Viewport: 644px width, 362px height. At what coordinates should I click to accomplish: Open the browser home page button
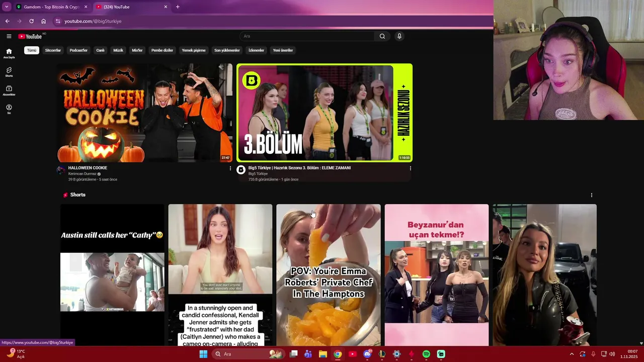tap(44, 21)
